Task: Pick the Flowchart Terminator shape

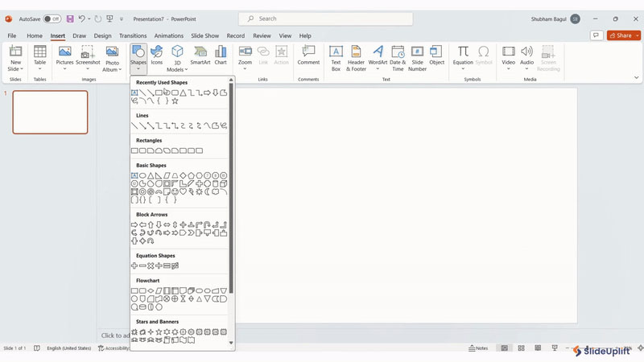Action: pos(199,290)
